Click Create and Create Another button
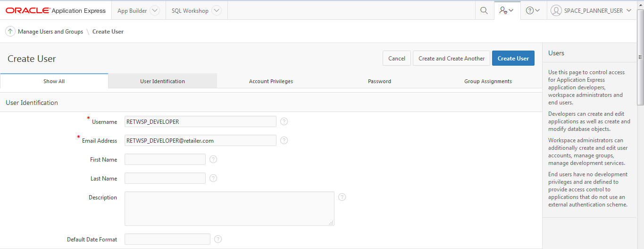 (452, 58)
